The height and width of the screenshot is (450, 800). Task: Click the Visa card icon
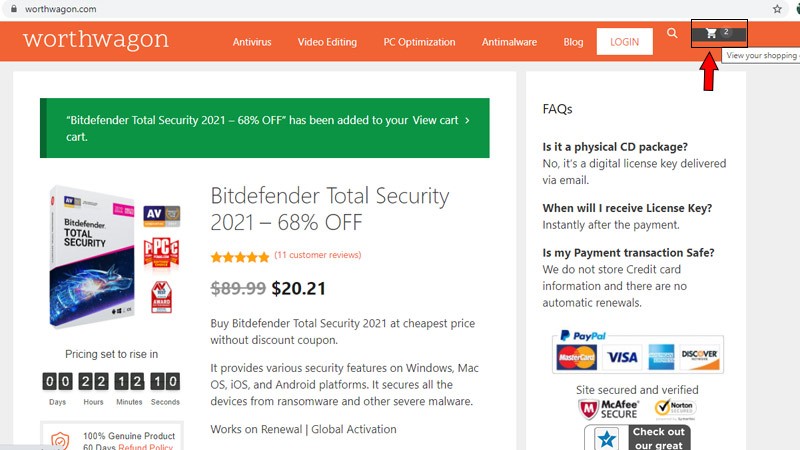click(621, 358)
